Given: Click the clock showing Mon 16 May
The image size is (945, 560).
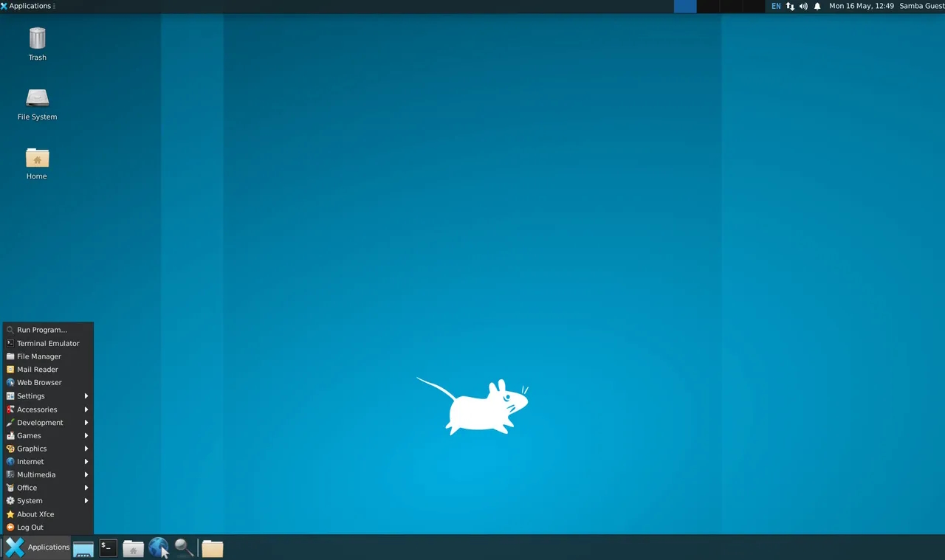Looking at the screenshot, I should 861,6.
